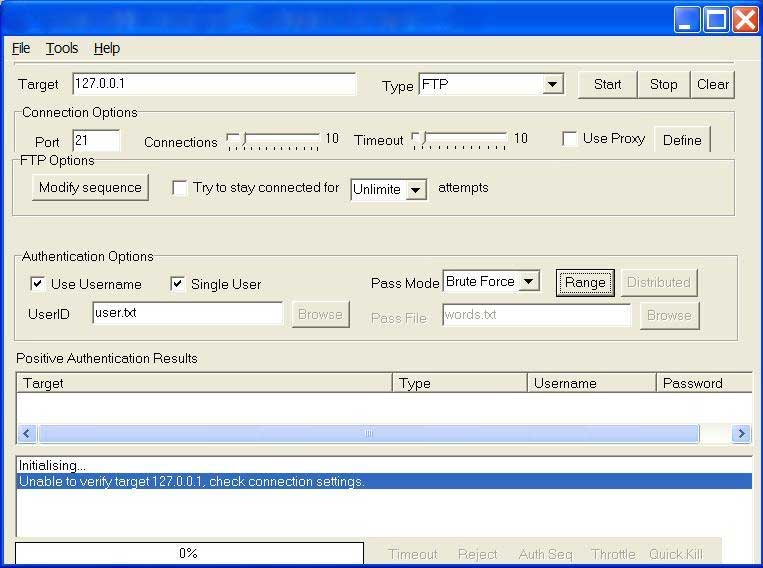
Task: Open the File menu
Action: pyautogui.click(x=21, y=48)
